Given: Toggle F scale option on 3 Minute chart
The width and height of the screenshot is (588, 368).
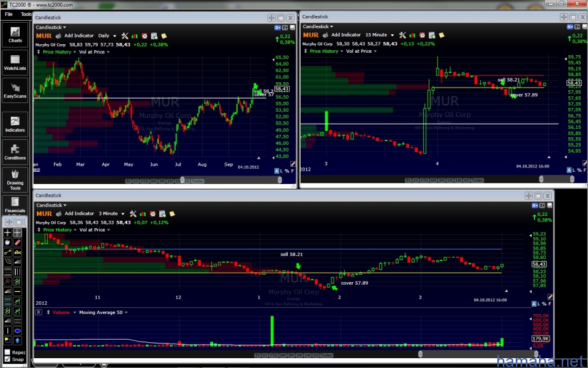Looking at the screenshot, I should point(550,304).
